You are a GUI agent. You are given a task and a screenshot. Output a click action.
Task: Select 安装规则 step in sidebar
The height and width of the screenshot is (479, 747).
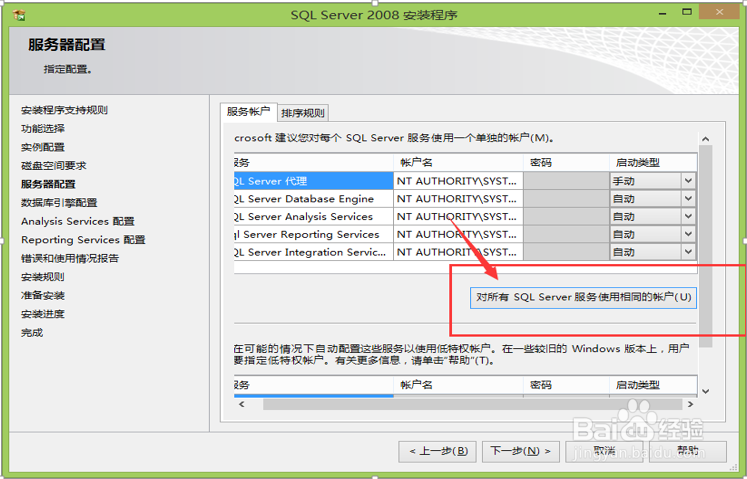click(x=43, y=277)
